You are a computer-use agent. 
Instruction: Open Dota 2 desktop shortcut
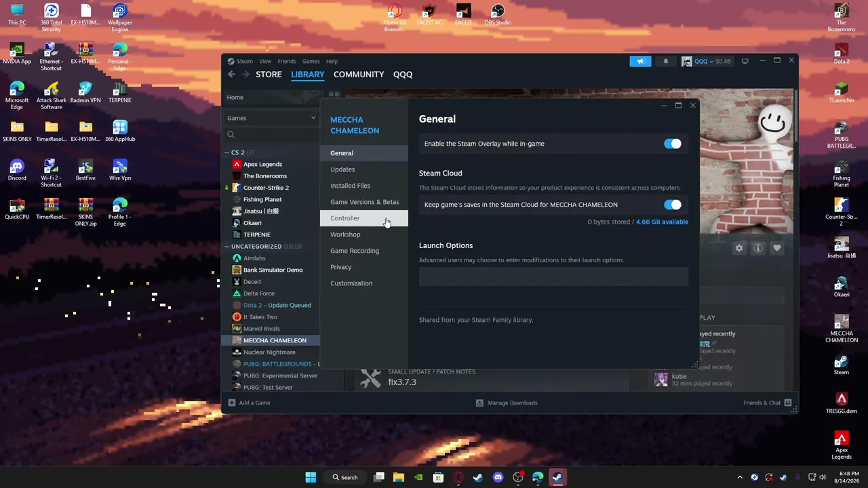[842, 54]
